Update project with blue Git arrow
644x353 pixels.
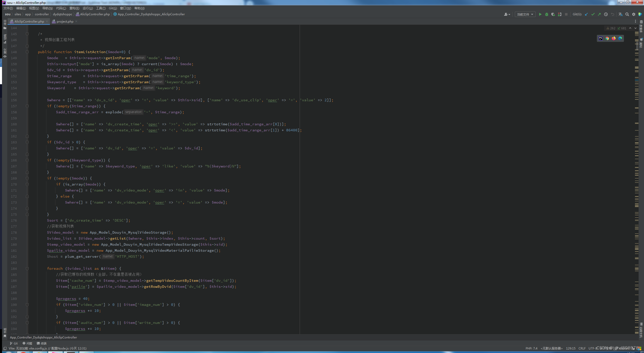pos(586,14)
